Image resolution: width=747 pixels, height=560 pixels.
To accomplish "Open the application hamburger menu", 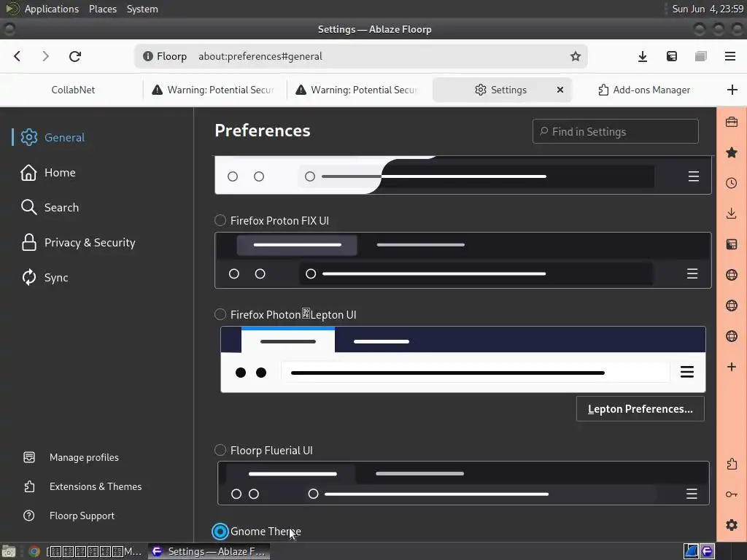I will (x=729, y=56).
